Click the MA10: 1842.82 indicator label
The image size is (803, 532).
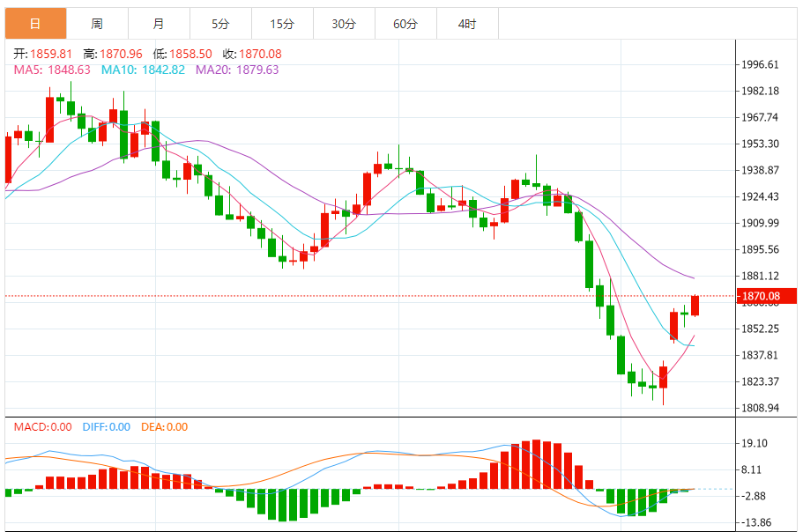(143, 70)
